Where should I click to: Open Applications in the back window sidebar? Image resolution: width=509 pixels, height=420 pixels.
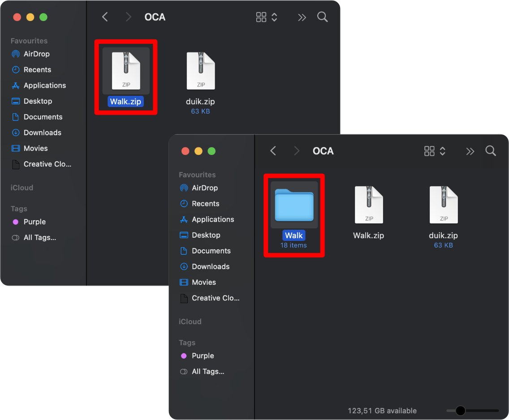[x=44, y=85]
